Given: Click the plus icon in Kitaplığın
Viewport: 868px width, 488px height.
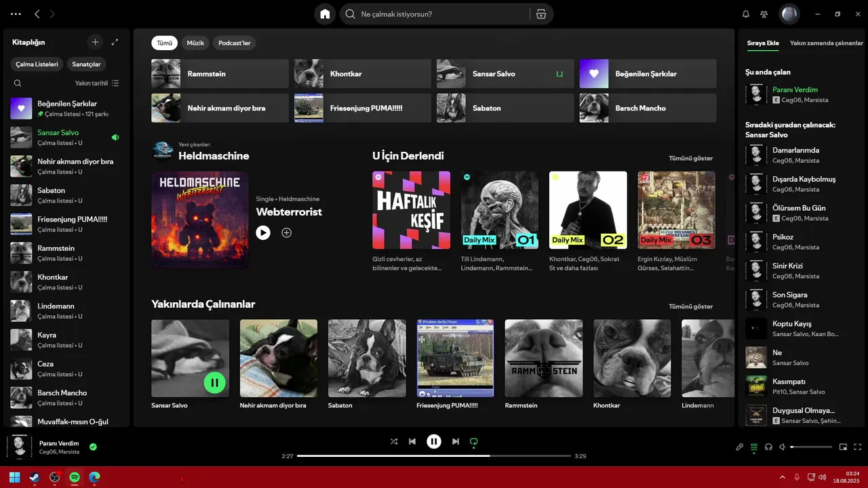Looking at the screenshot, I should click(95, 42).
